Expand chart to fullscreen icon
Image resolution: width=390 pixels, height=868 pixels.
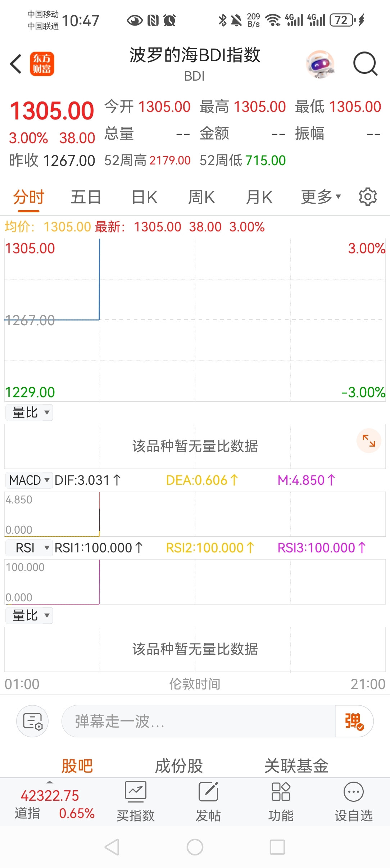pyautogui.click(x=368, y=440)
